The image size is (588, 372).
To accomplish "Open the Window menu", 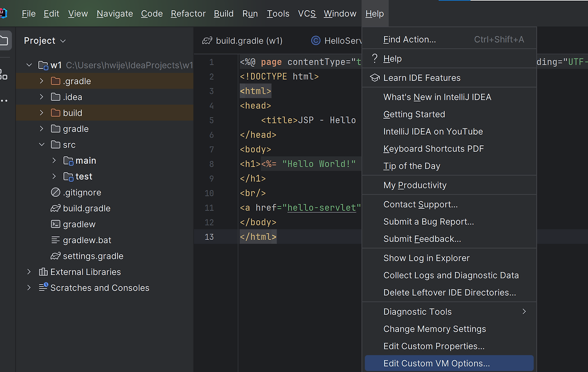I will (x=340, y=14).
